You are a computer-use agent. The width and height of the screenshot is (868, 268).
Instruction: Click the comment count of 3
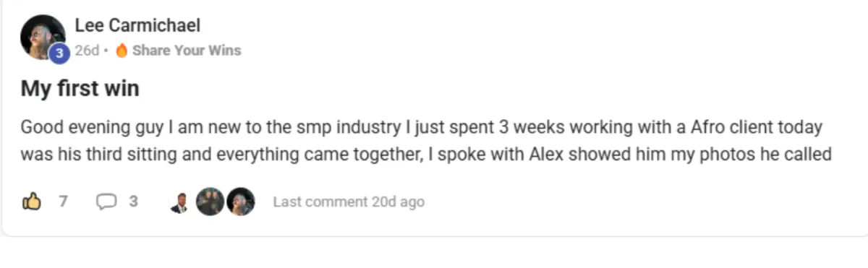133,202
